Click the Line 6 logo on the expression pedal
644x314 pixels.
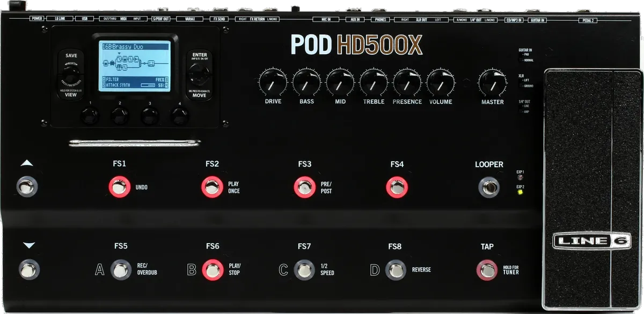[592, 240]
